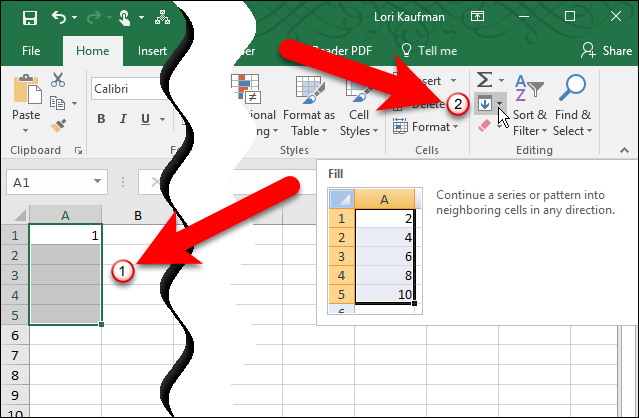Close the Excel window

[616, 16]
